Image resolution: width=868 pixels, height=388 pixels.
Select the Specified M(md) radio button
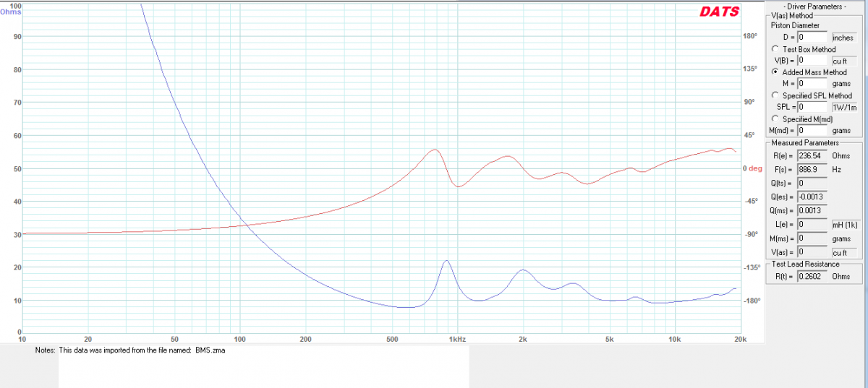[x=775, y=118]
